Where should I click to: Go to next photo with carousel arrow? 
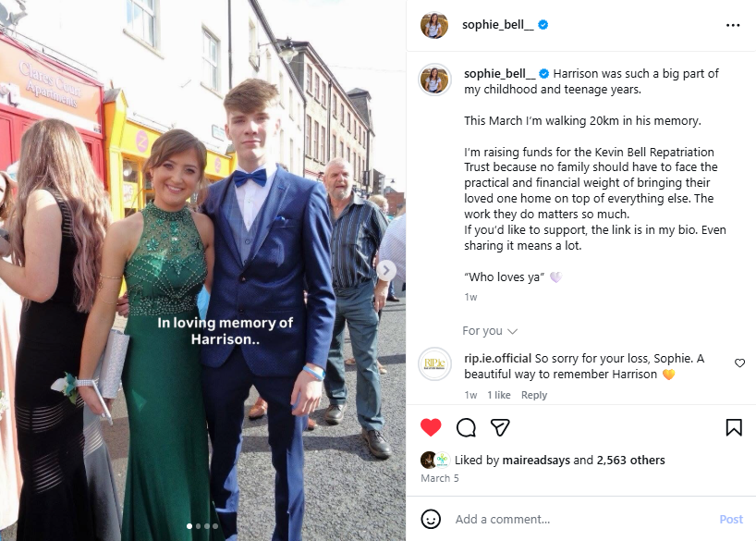click(x=387, y=270)
